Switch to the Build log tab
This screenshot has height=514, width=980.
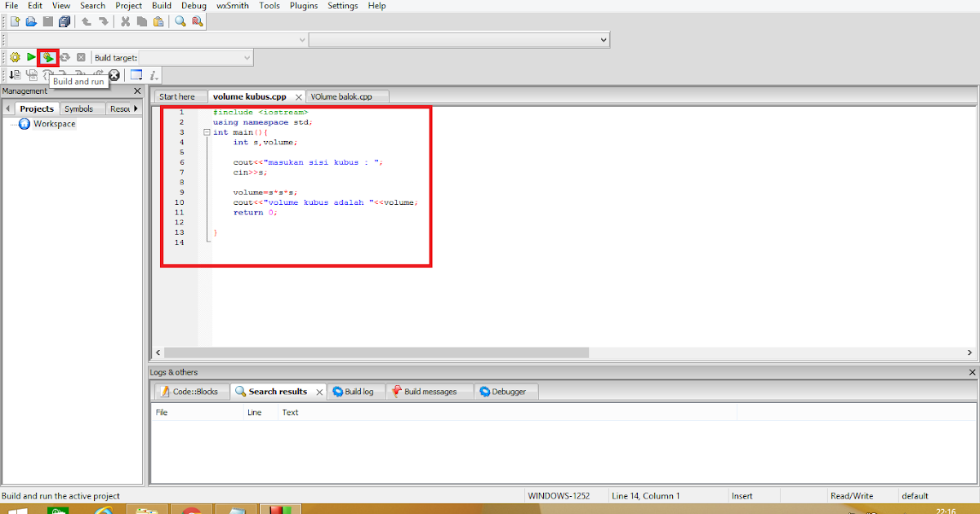(x=357, y=392)
